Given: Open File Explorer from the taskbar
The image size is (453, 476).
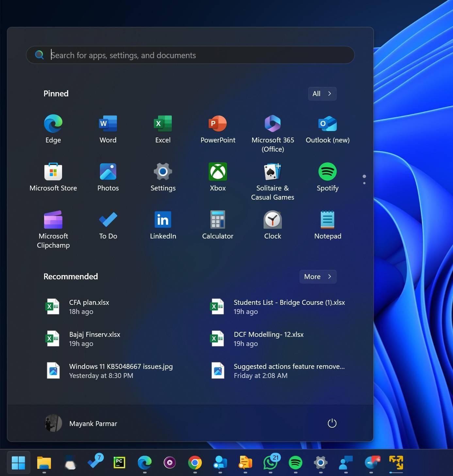Looking at the screenshot, I should click(x=44, y=463).
